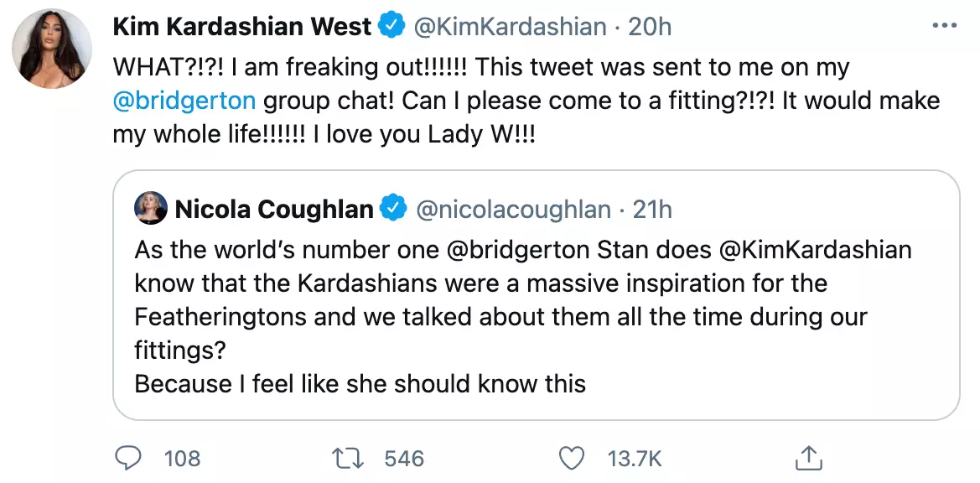
Task: Click Nicola Coughlan's verified badge
Action: tap(393, 209)
